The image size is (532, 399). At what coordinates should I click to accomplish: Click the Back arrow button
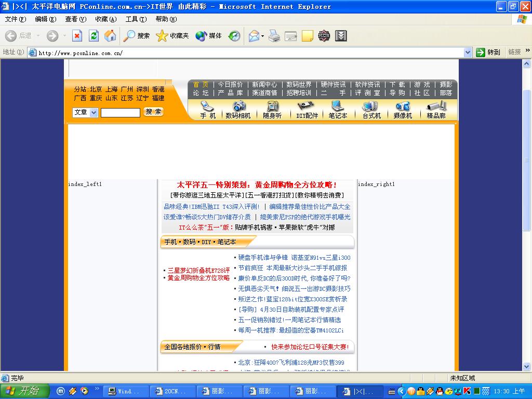[11, 36]
